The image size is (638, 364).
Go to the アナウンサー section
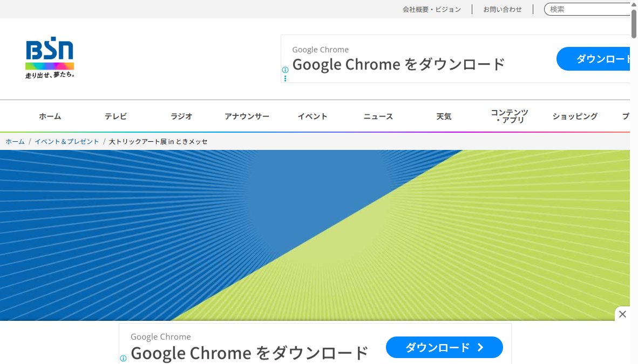pyautogui.click(x=247, y=116)
